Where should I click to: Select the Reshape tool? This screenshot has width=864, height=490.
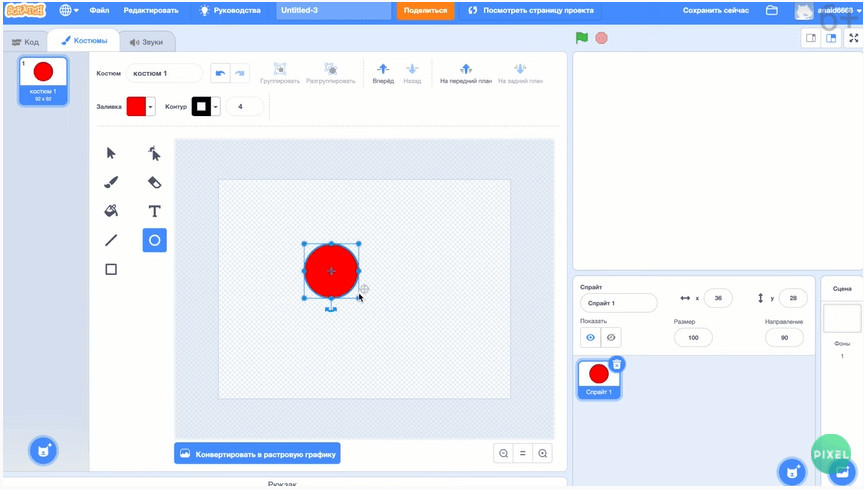[x=154, y=153]
